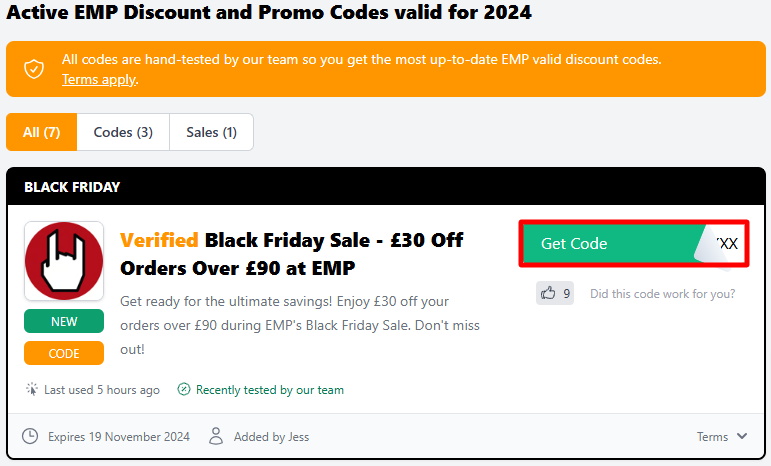This screenshot has width=771, height=466.
Task: Click the EMP rock hand logo
Action: point(64,261)
